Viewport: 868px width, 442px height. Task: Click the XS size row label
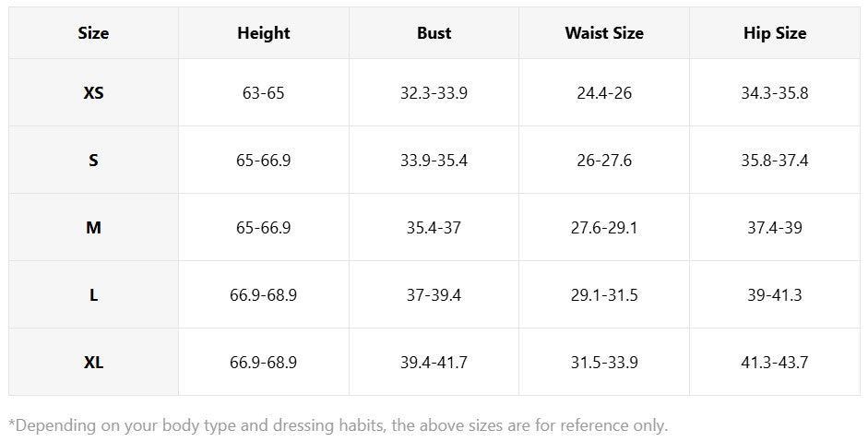93,93
